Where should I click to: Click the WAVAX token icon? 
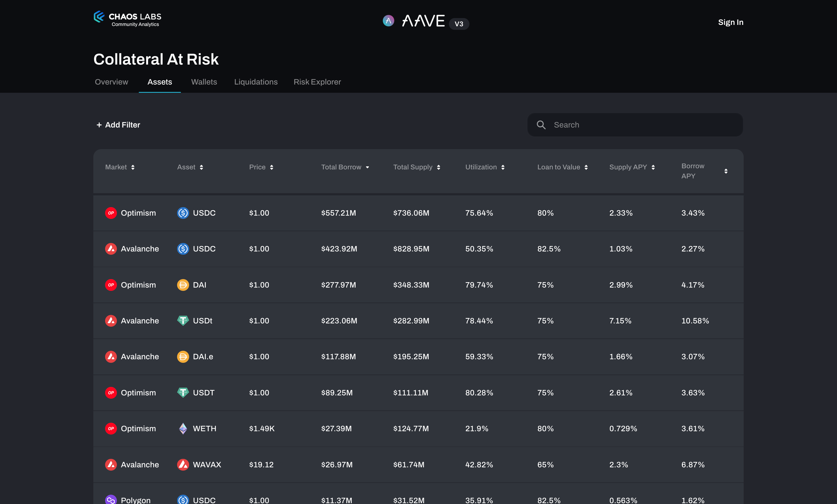click(x=183, y=465)
